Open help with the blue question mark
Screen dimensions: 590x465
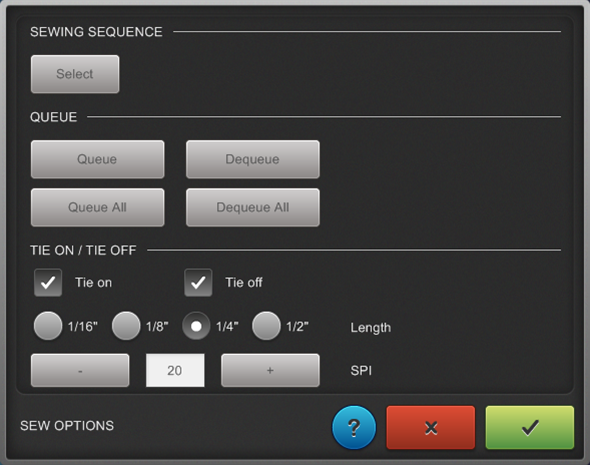(x=354, y=427)
